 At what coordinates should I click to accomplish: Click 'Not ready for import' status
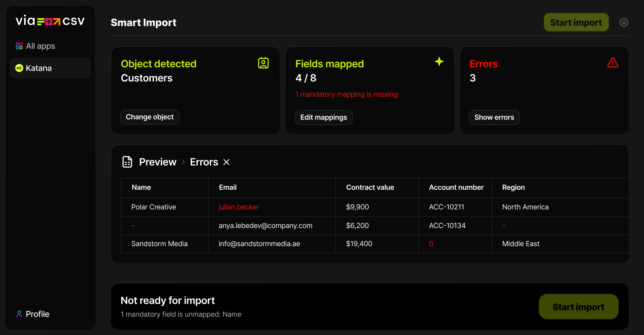pos(167,301)
